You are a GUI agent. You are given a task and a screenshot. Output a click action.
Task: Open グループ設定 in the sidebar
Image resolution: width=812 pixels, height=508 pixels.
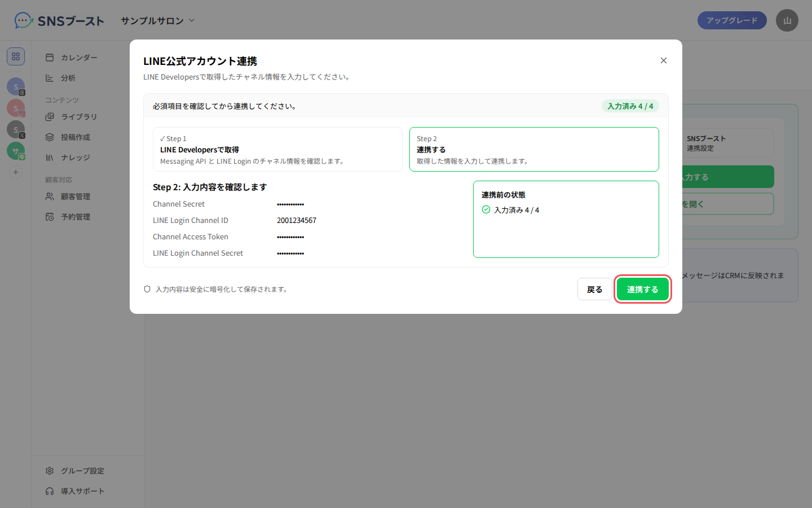pos(88,471)
